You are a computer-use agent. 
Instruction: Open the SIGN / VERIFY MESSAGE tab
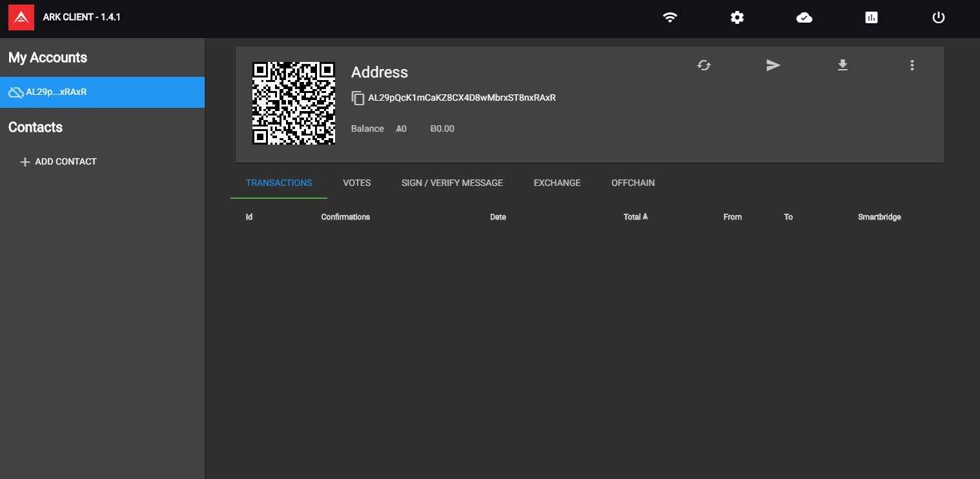[452, 183]
